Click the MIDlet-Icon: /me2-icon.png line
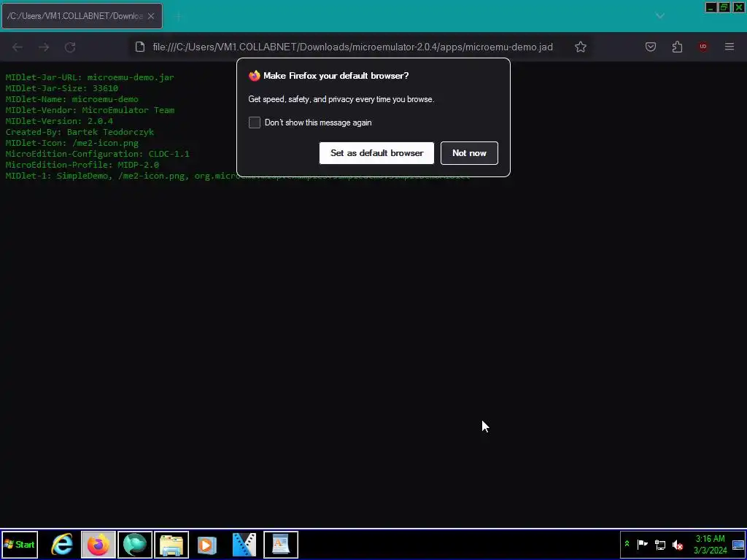The height and width of the screenshot is (560, 747). (72, 143)
